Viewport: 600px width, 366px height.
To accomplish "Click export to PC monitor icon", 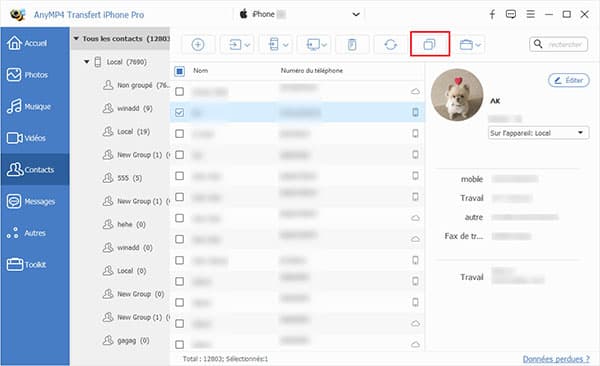I will (313, 44).
